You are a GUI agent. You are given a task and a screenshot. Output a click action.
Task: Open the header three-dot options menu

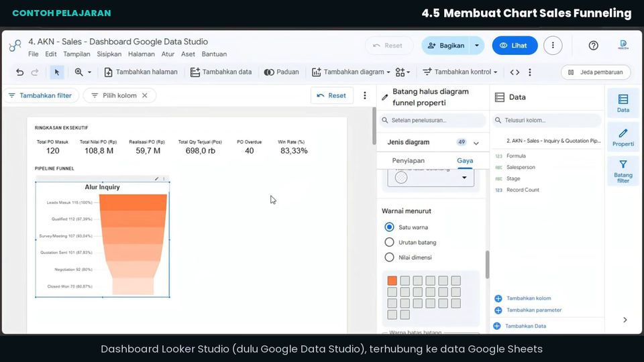point(553,46)
